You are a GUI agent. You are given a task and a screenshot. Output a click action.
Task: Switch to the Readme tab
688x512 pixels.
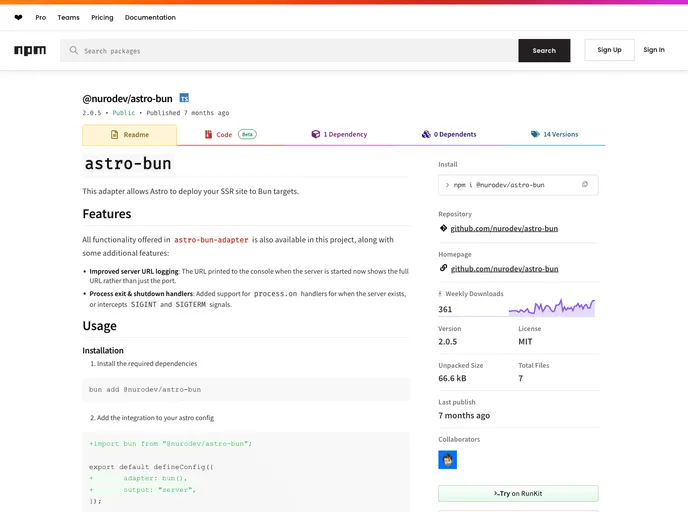pos(129,135)
